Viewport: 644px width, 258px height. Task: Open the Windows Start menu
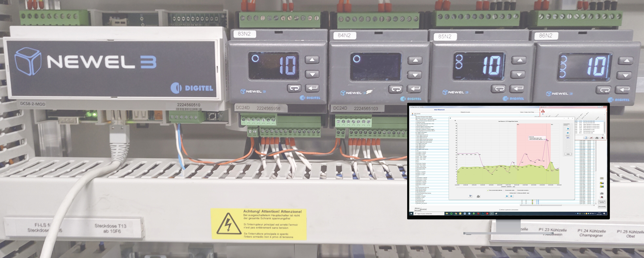(411, 214)
